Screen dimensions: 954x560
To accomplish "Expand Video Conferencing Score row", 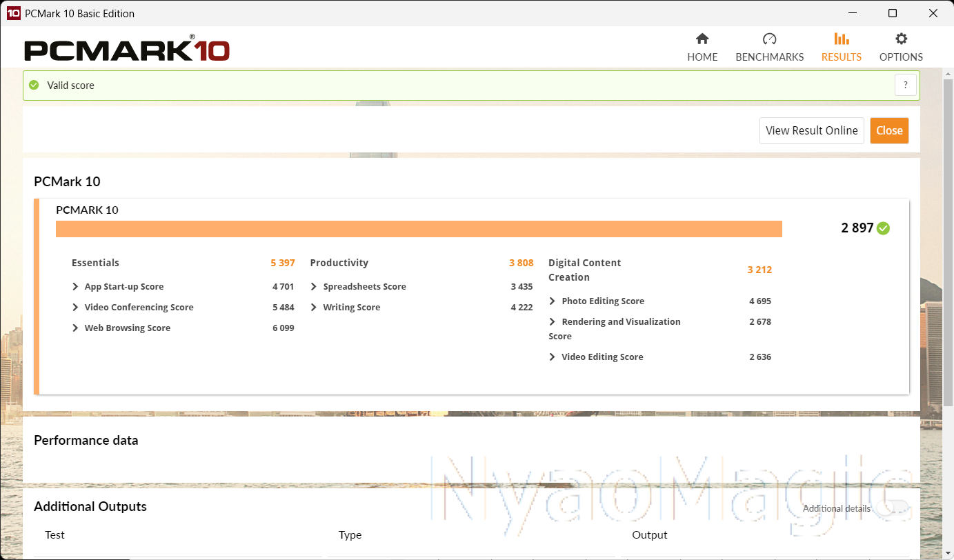I will click(x=75, y=308).
